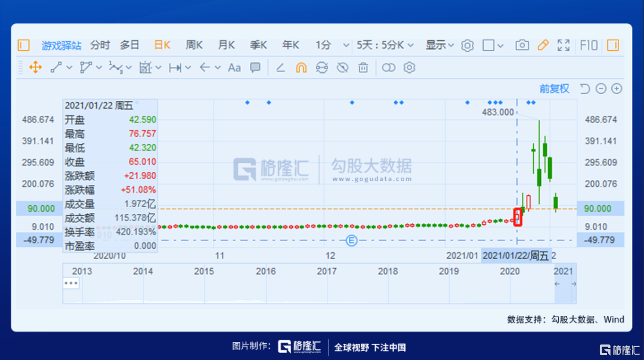Add a comment bubble annotation

[255, 68]
